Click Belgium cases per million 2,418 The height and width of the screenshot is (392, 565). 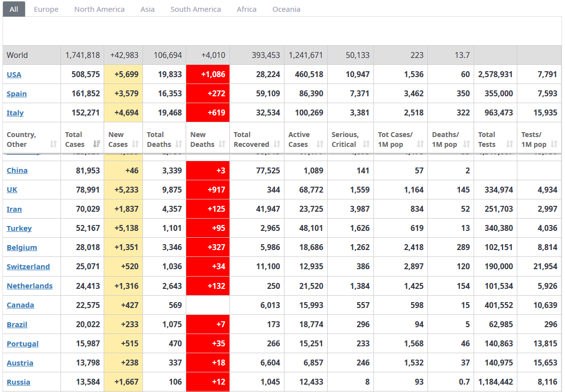pyautogui.click(x=414, y=247)
